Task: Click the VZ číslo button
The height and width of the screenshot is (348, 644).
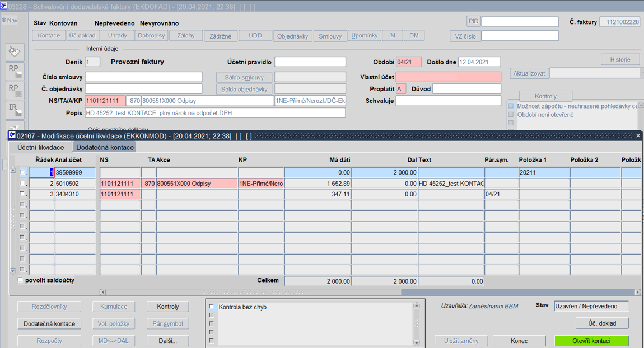Action: coord(465,36)
